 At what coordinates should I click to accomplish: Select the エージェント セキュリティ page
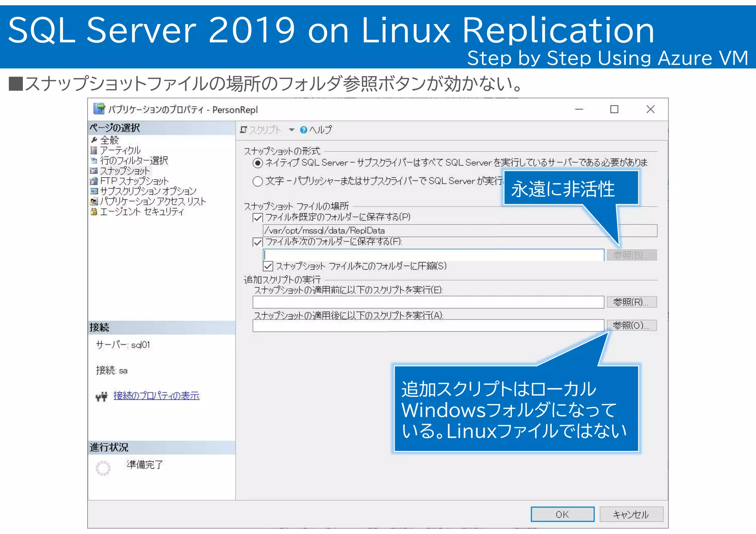142,211
